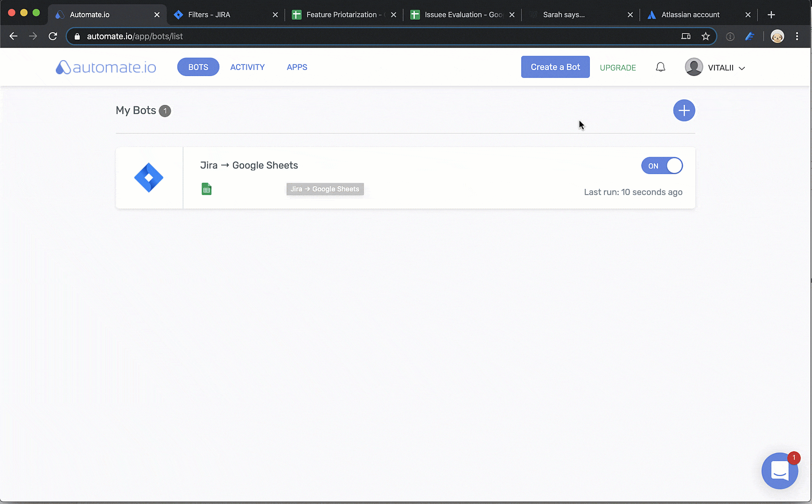Viewport: 812px width, 504px height.
Task: Click the VITALII user avatar
Action: pyautogui.click(x=694, y=67)
